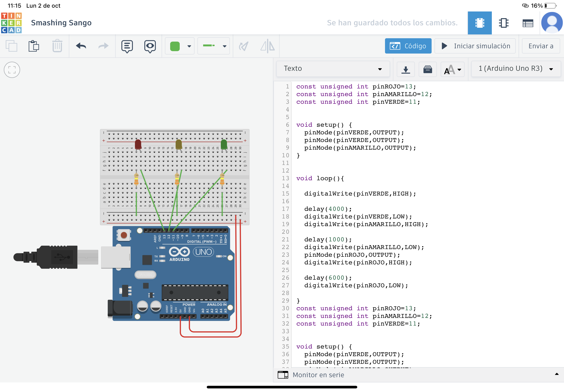This screenshot has height=392, width=564.
Task: Open the notes annotation tool
Action: pos(127,46)
